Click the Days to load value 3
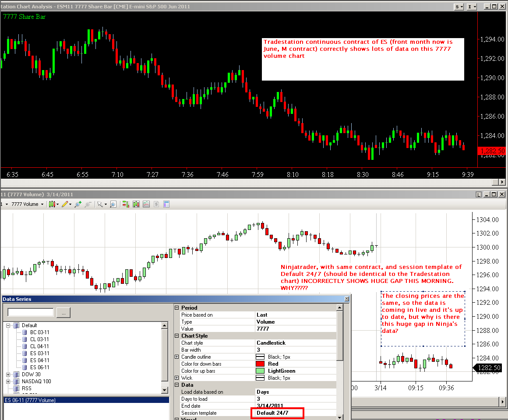The width and height of the screenshot is (508, 420). (296, 399)
